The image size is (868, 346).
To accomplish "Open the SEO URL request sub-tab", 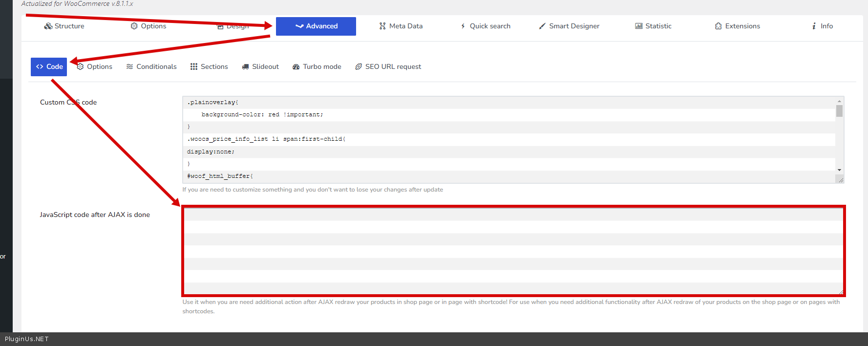I will click(x=388, y=67).
